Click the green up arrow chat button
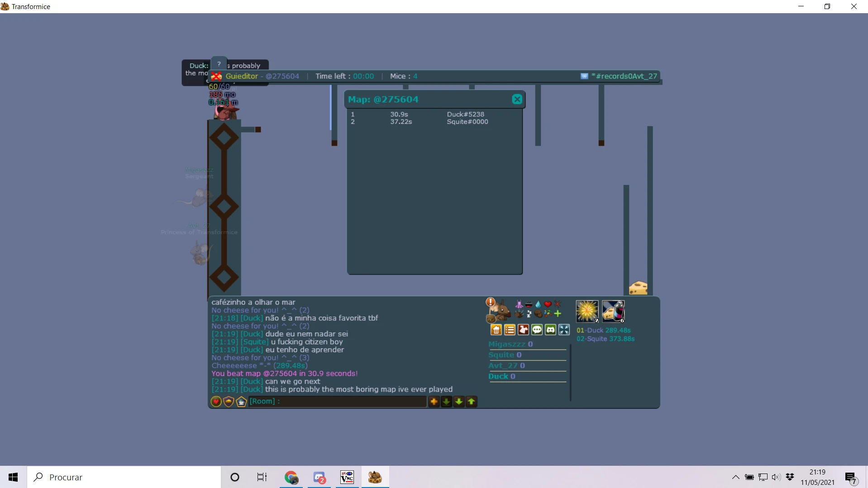Viewport: 868px width, 488px height. [471, 402]
